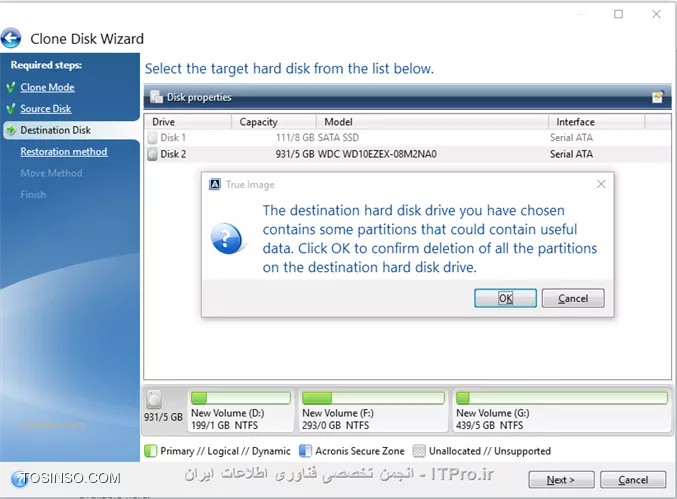Select the Disk 1 row
The width and height of the screenshot is (677, 499).
click(x=408, y=138)
